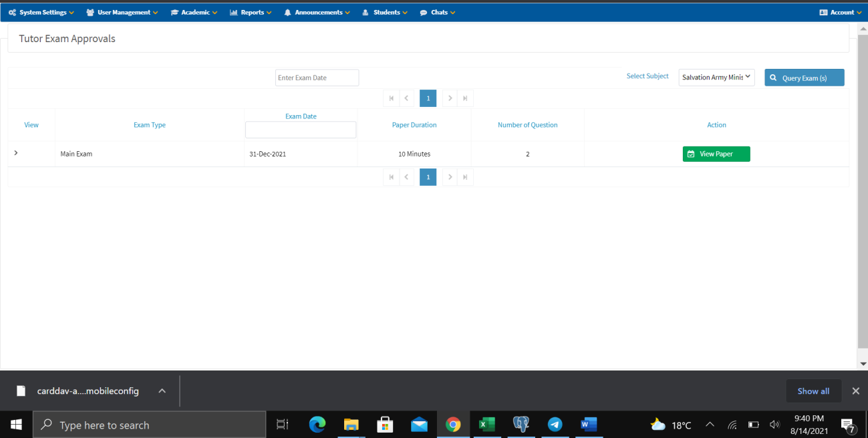The width and height of the screenshot is (868, 438).
Task: Open the Announcements bell menu
Action: (x=317, y=13)
